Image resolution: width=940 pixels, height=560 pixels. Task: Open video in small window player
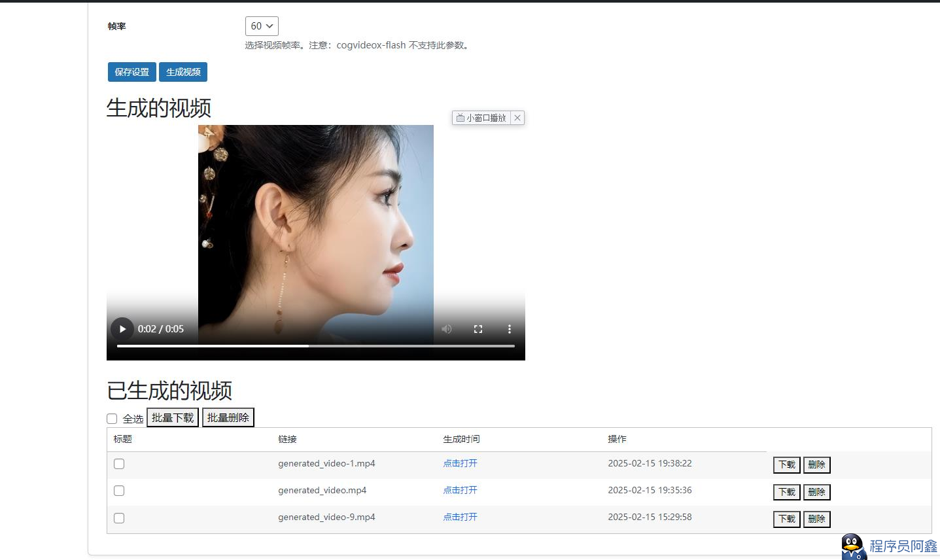481,118
